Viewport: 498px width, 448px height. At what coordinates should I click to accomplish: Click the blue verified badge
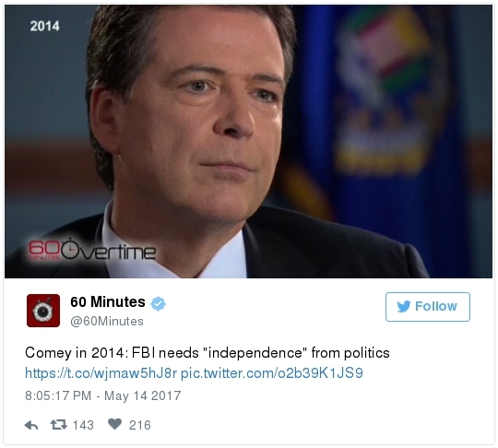click(x=158, y=303)
